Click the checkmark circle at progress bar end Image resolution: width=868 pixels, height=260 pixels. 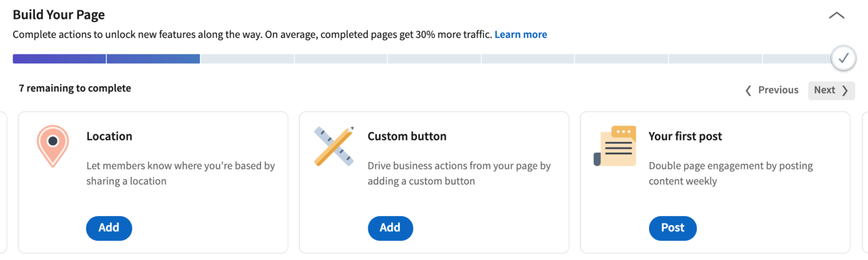(x=844, y=58)
